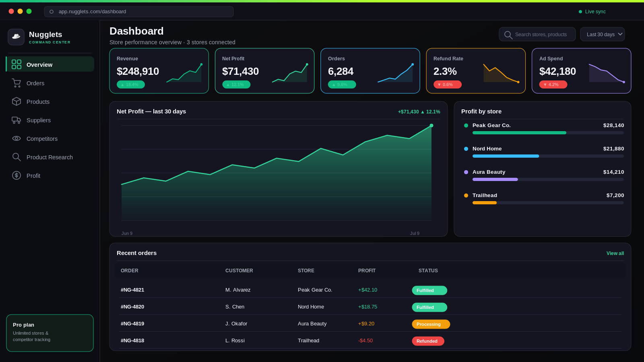The image size is (644, 362).
Task: Click the Refund Rate sparkline chart
Action: [501, 73]
